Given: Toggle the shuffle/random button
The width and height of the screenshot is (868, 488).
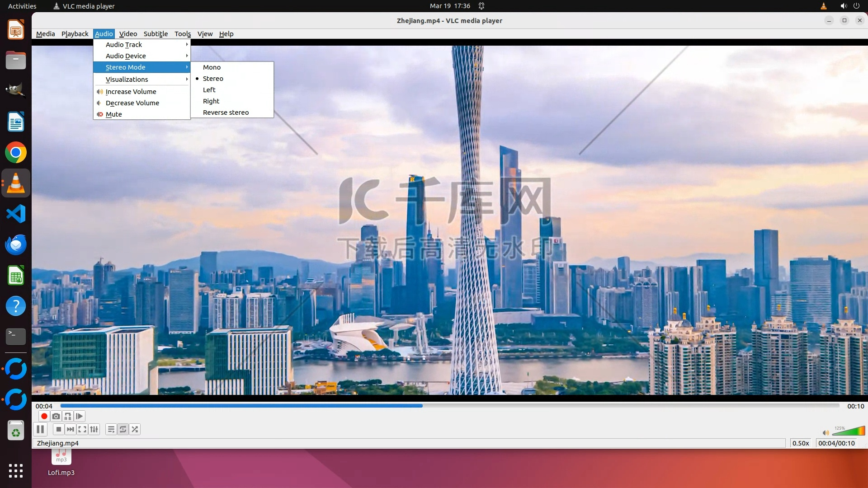Looking at the screenshot, I should click(x=135, y=429).
